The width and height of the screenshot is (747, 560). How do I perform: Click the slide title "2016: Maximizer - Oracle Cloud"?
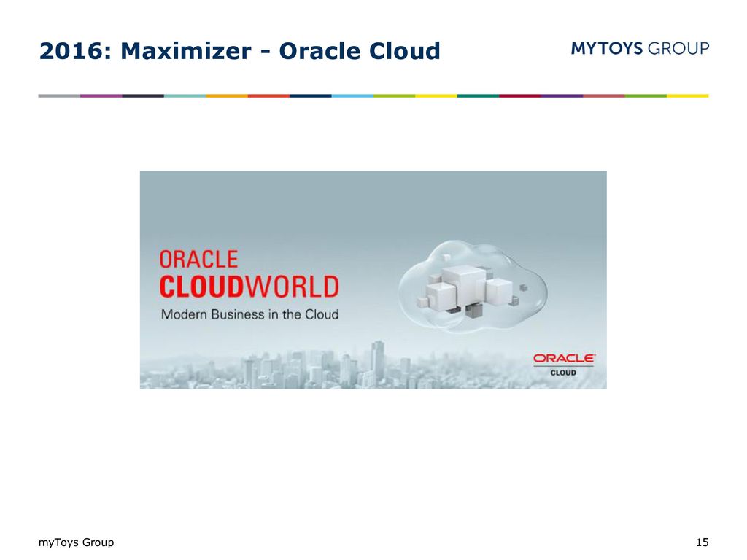pos(239,51)
